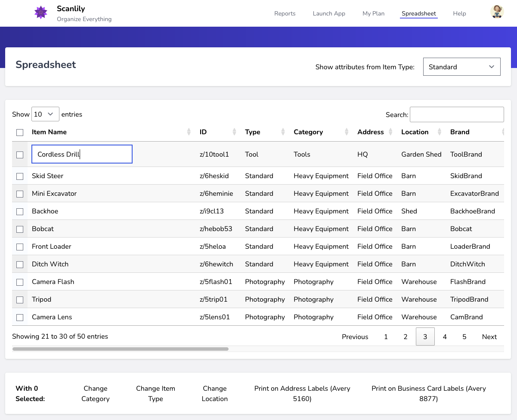Click Change Location bulk action
This screenshot has height=420, width=517.
point(214,393)
